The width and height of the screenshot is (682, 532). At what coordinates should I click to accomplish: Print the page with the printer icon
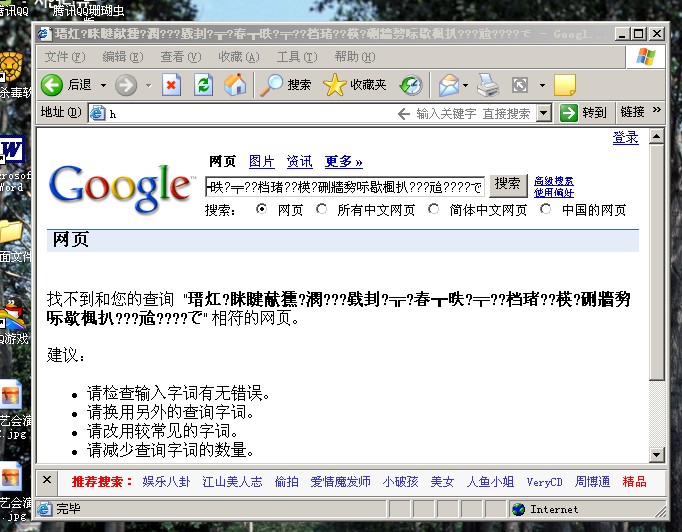[x=488, y=85]
